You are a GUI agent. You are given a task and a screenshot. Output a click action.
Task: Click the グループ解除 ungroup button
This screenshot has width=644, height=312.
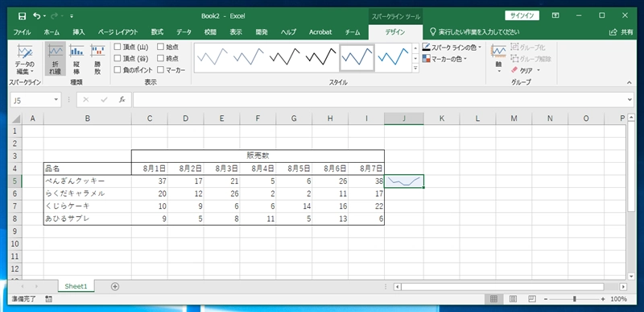[531, 59]
